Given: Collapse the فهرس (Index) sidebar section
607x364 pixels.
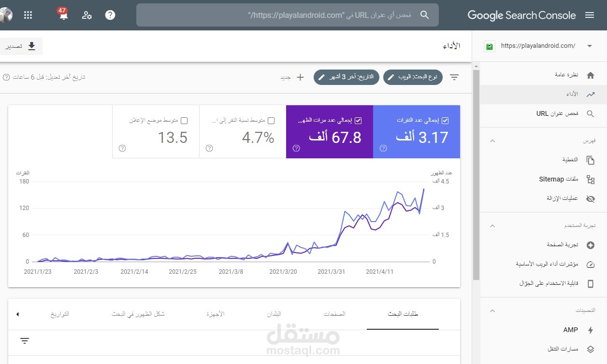Looking at the screenshot, I should [492, 140].
